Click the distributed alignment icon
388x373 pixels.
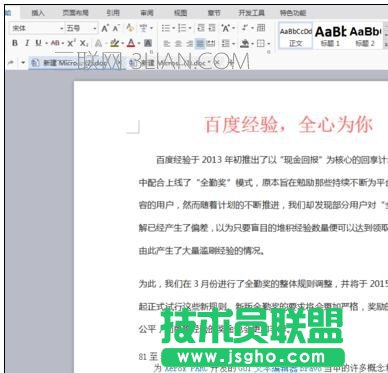[211, 44]
